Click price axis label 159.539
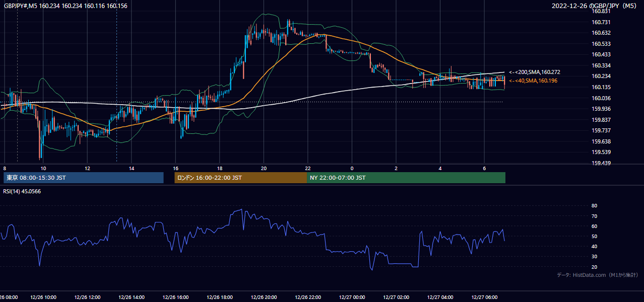644x302 pixels. tap(601, 152)
